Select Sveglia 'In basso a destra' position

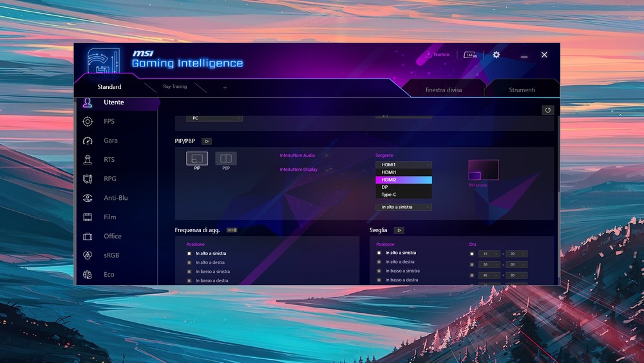click(397, 280)
